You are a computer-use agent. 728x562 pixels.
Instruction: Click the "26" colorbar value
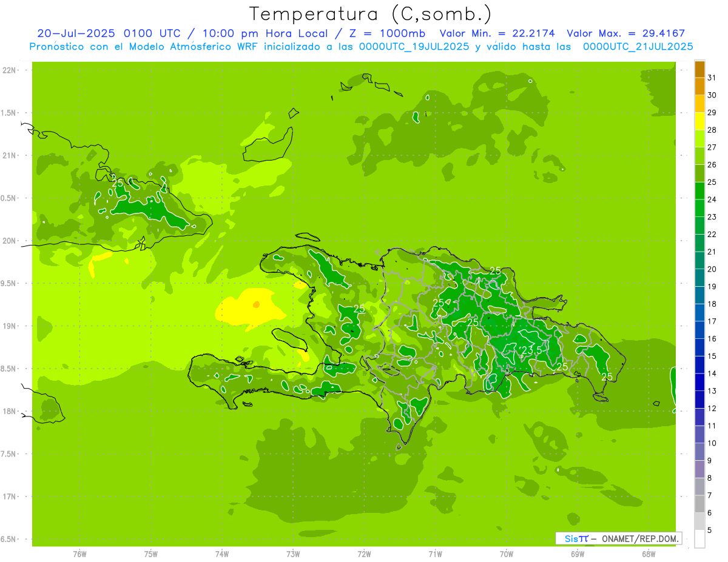(x=712, y=165)
